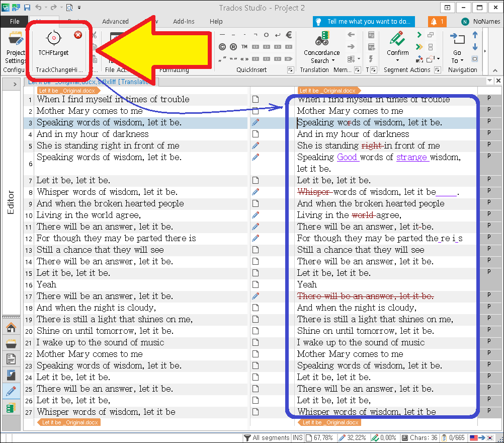504x443 pixels.
Task: Click All segments display filter in status bar
Action: click(x=267, y=437)
